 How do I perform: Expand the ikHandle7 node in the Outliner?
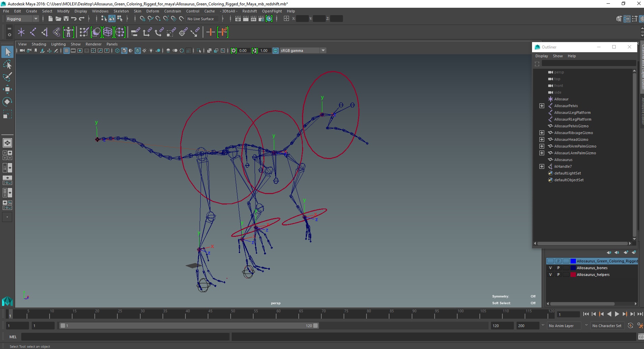[x=541, y=166]
